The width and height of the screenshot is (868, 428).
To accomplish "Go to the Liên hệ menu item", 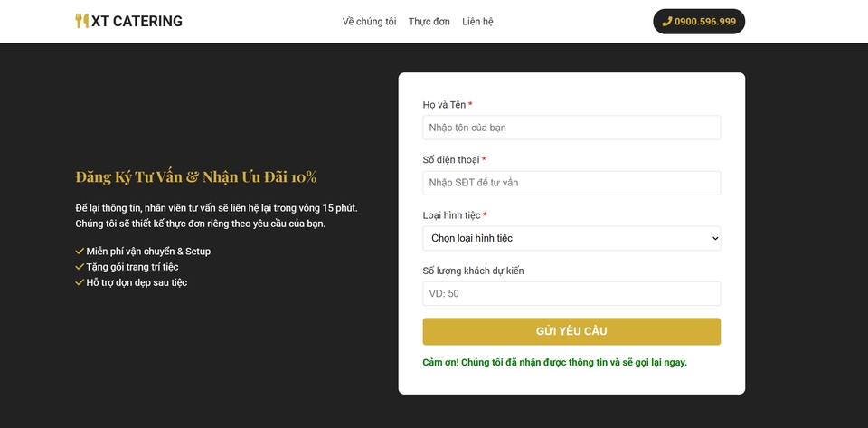I will point(477,22).
